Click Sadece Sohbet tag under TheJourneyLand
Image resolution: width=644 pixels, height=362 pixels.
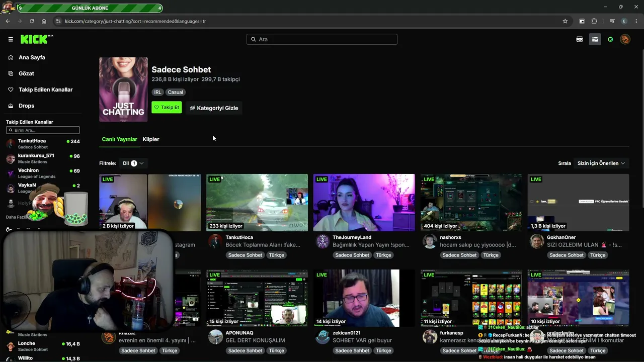(x=352, y=255)
